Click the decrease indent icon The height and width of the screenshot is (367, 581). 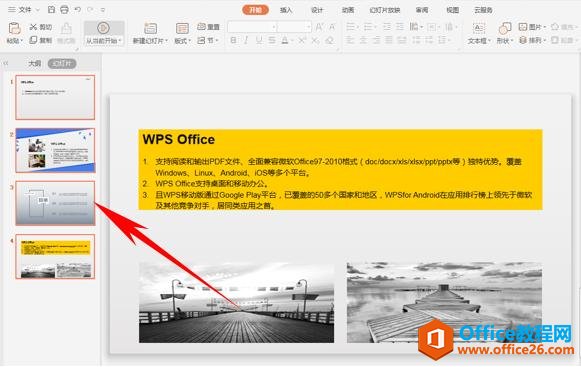[x=387, y=27]
